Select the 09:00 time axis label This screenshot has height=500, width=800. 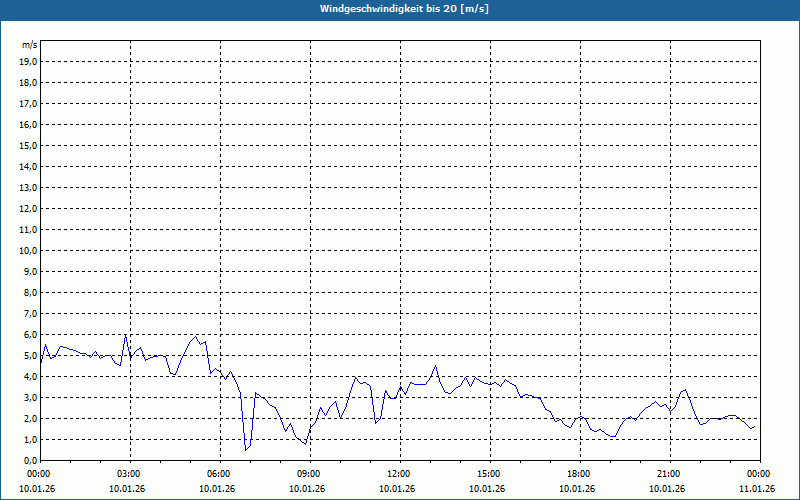308,474
